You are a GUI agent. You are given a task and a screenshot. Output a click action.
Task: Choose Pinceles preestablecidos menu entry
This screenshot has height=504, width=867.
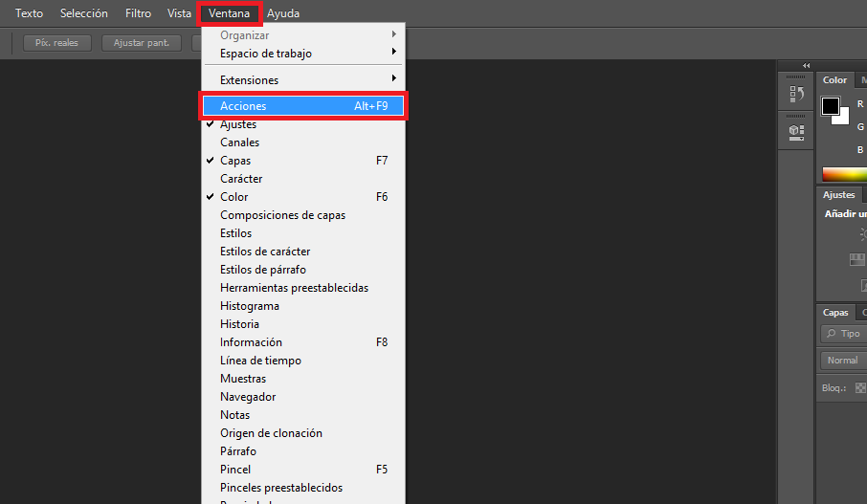pyautogui.click(x=303, y=488)
